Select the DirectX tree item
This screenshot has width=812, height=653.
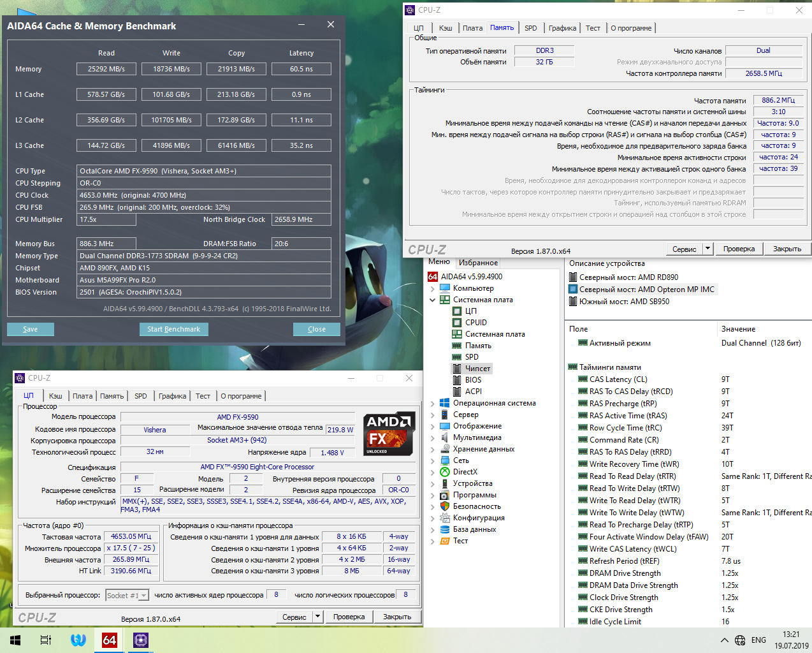tap(465, 472)
